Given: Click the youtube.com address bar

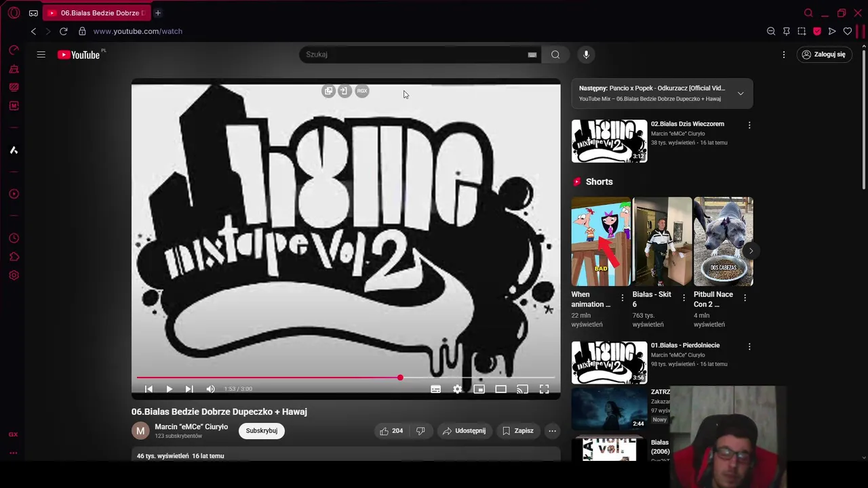Looking at the screenshot, I should point(138,31).
